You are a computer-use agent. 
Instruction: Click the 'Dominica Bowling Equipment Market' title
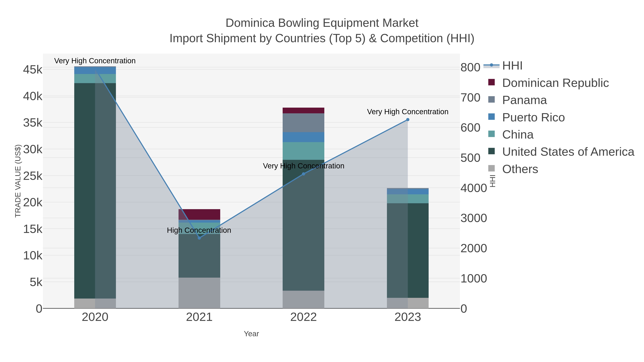322,23
